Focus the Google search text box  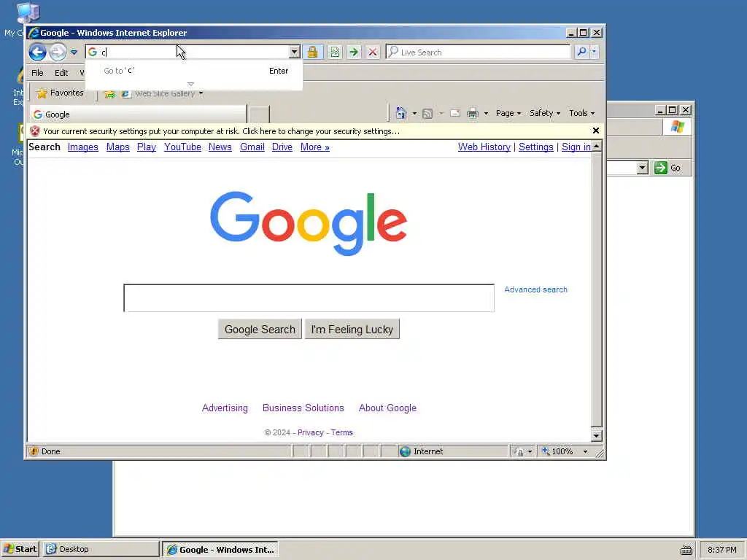point(309,298)
